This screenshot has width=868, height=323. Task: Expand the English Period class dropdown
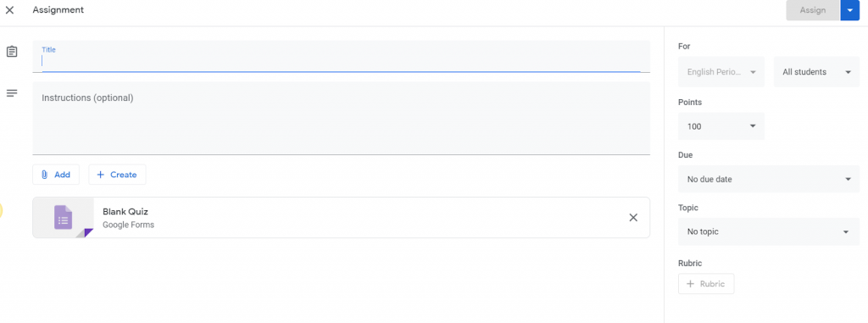721,72
